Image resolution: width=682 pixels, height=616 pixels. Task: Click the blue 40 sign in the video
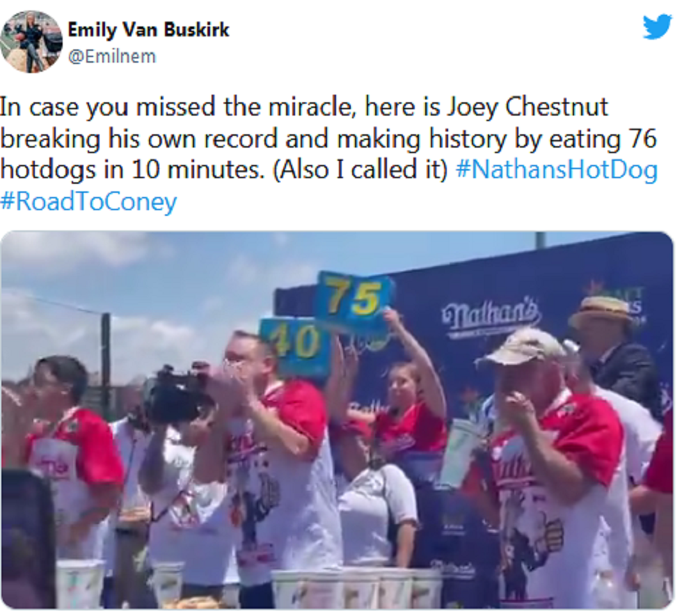(294, 346)
